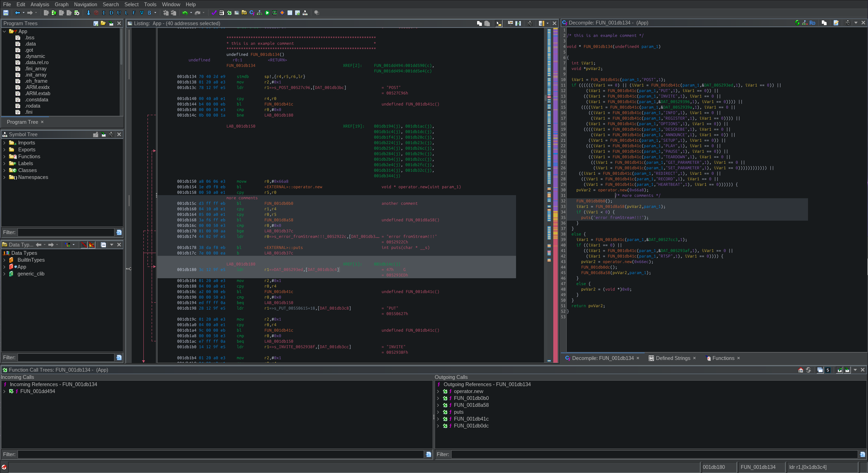
Task: Open the Bytes viewer 1001 icon
Action: pos(222,13)
